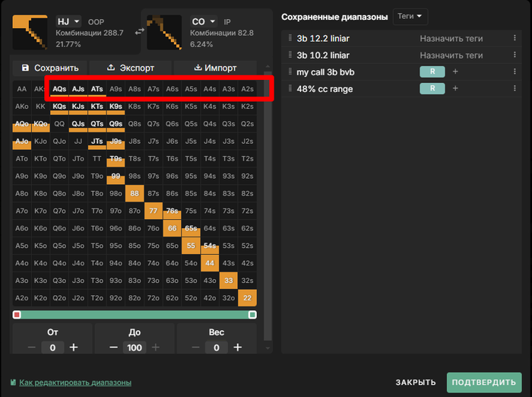Open the CO position dropdown
This screenshot has height=397, width=532.
pyautogui.click(x=203, y=22)
